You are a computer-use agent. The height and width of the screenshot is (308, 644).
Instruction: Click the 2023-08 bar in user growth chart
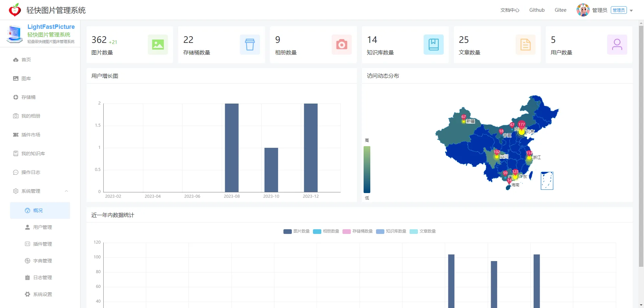click(x=232, y=148)
